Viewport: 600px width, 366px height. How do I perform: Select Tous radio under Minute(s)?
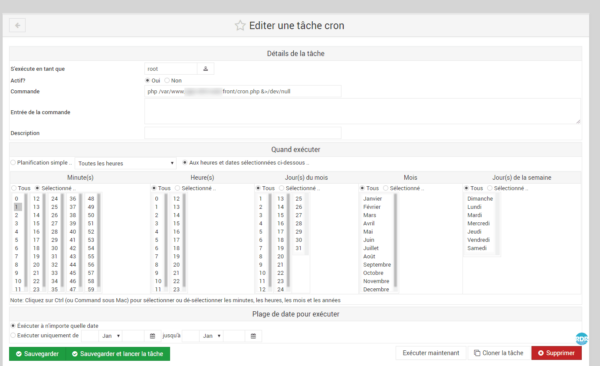point(14,188)
